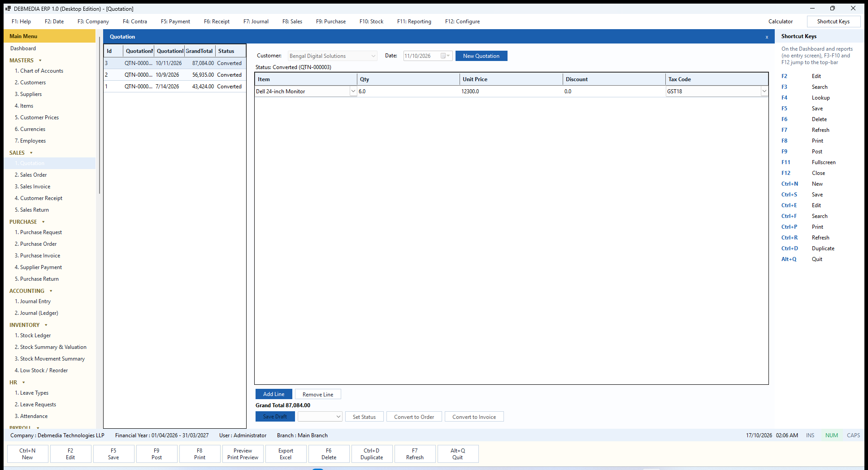Collapse the PURCHASE section arrow
Viewport: 868px width, 470px height.
pos(43,222)
